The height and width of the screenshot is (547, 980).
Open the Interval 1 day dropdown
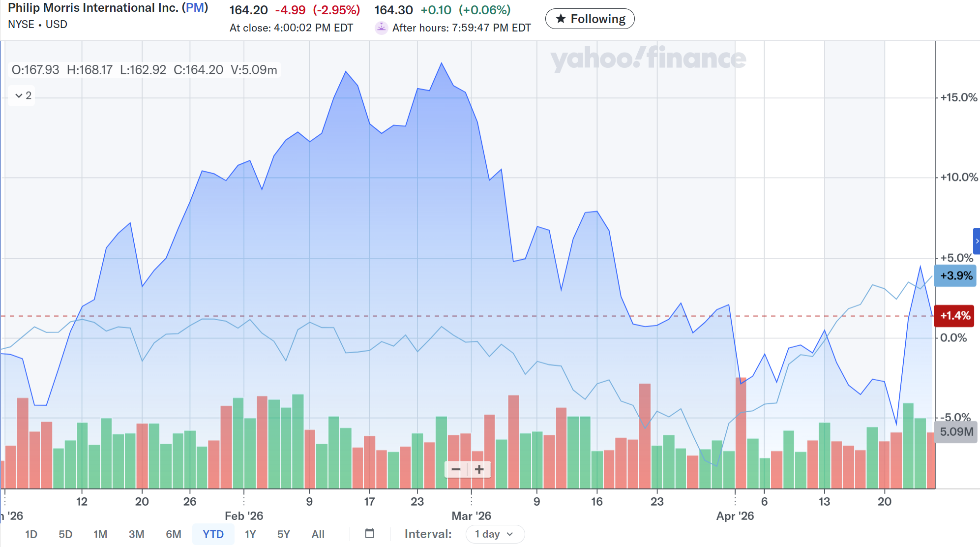494,534
